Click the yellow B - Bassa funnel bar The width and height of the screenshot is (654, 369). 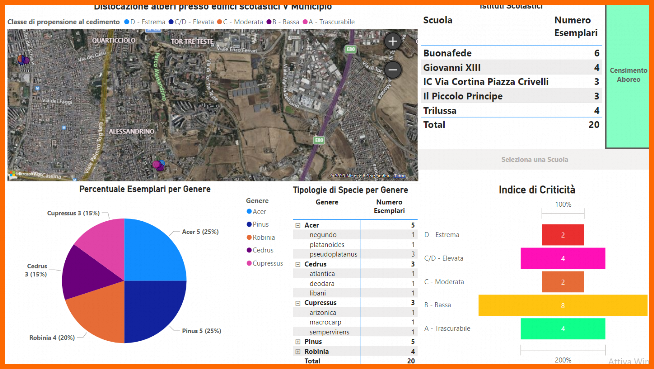563,305
